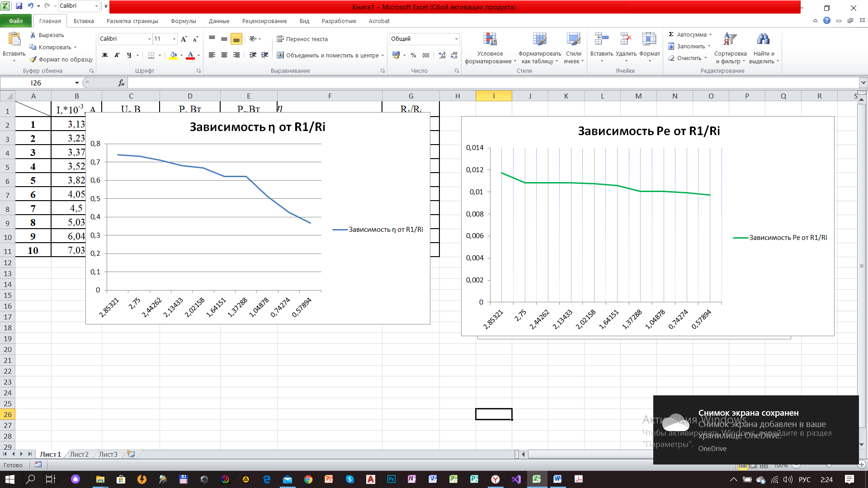Open Merge and Center dropdown arrow
The image size is (868, 488).
pos(382,56)
